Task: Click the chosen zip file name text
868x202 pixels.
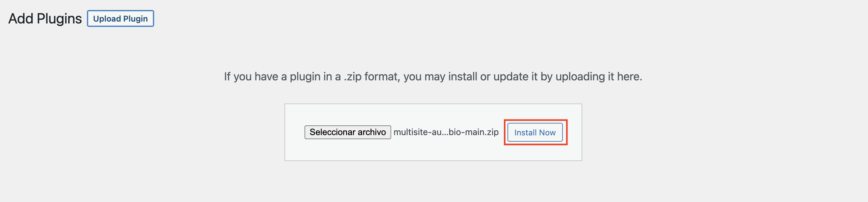Action: tap(446, 132)
